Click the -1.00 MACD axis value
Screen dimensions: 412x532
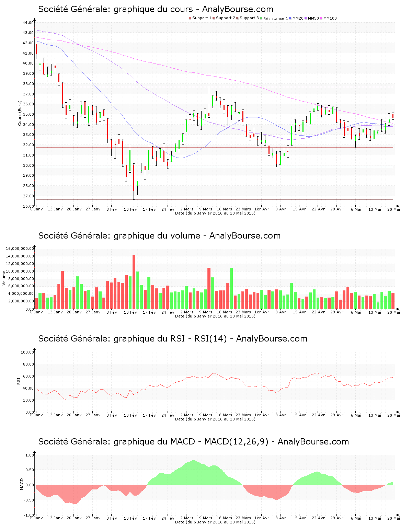click(x=29, y=515)
